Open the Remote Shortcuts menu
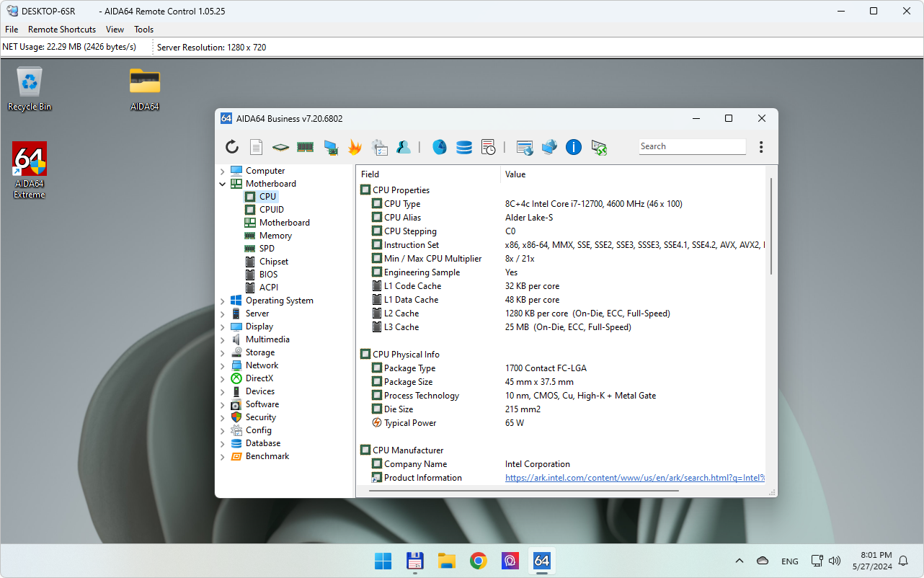 point(62,30)
